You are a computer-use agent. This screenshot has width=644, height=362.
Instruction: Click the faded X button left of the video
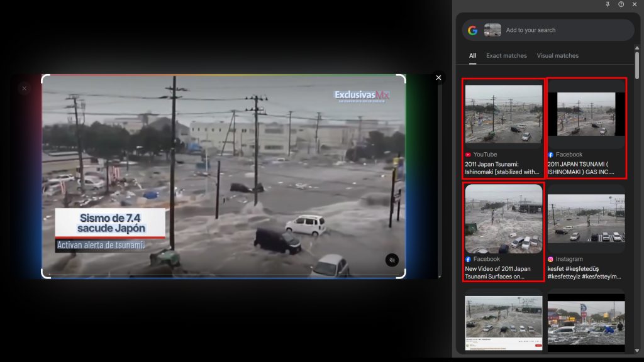coord(24,89)
